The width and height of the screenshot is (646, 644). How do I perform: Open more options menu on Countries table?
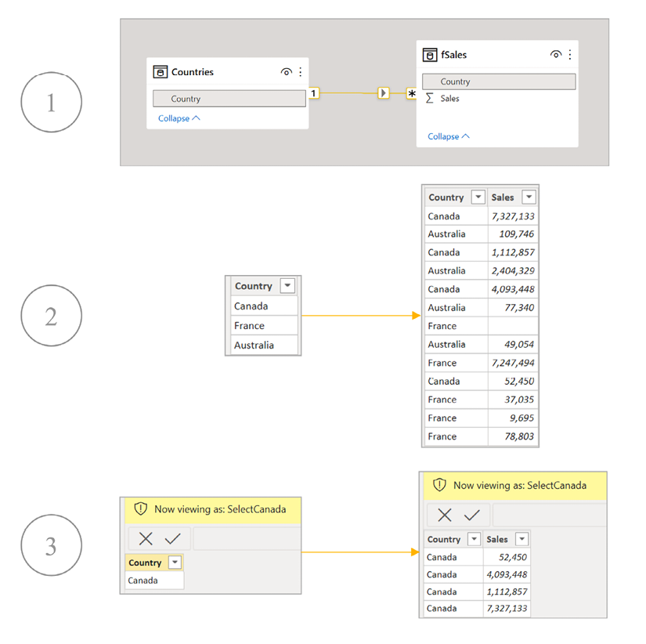coord(301,72)
